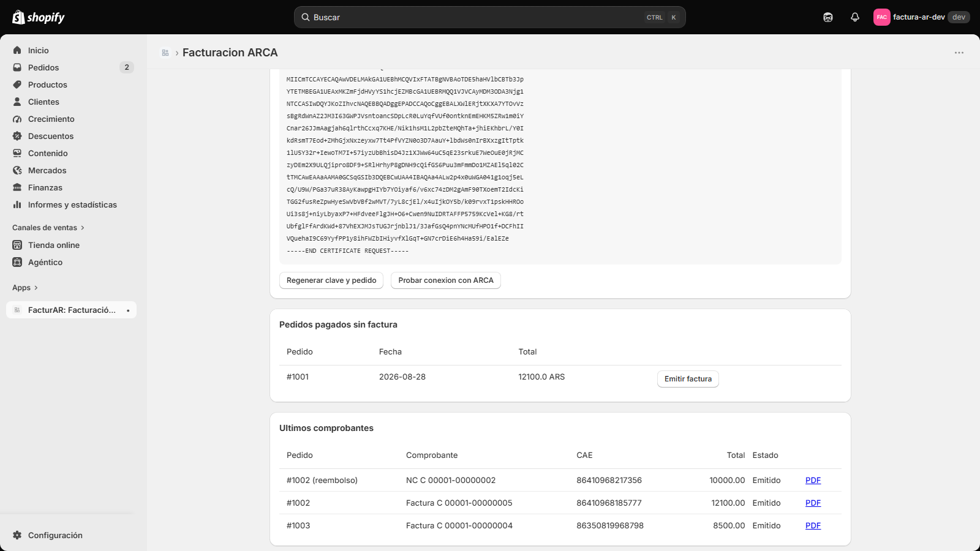
Task: Click the Pedidos pagados sin factura heading
Action: pos(338,324)
